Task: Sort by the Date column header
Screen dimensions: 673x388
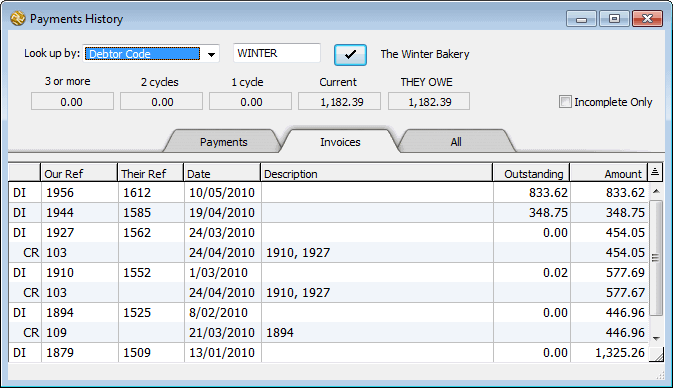Action: [222, 173]
